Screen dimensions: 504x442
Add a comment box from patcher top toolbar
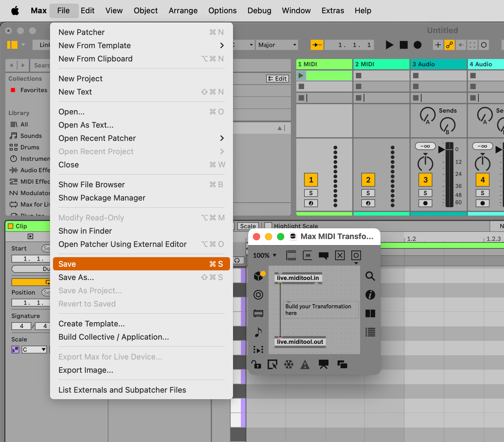(x=323, y=255)
